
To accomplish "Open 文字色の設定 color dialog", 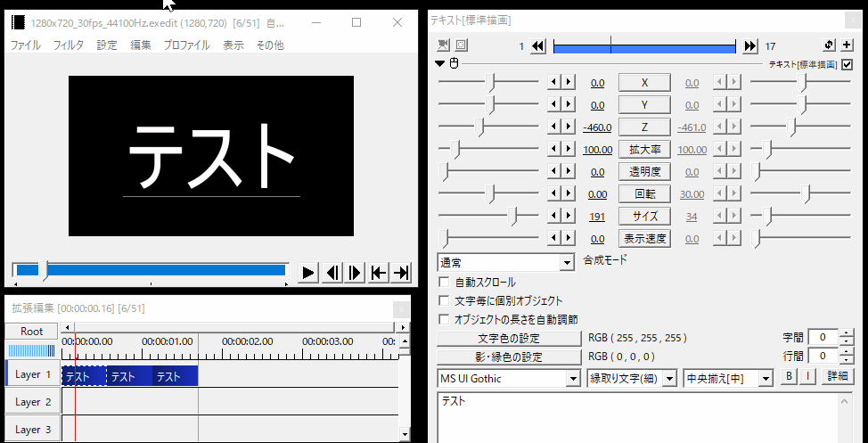I will click(x=509, y=338).
